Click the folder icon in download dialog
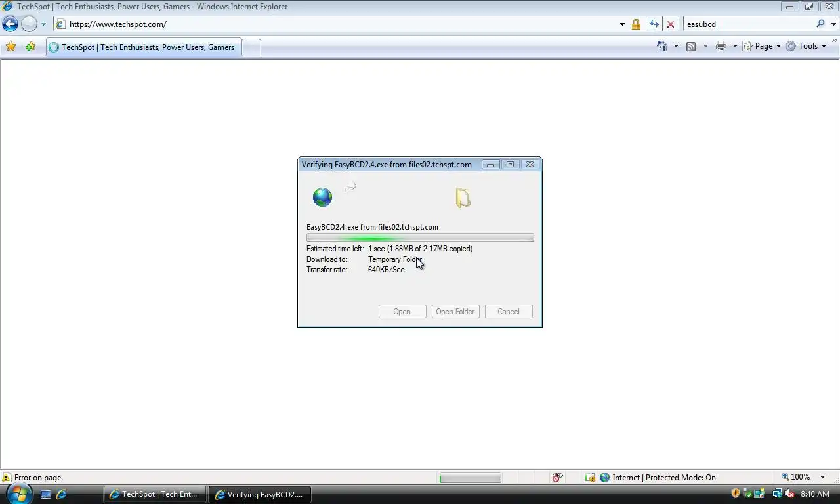This screenshot has height=504, width=840. coord(463,198)
